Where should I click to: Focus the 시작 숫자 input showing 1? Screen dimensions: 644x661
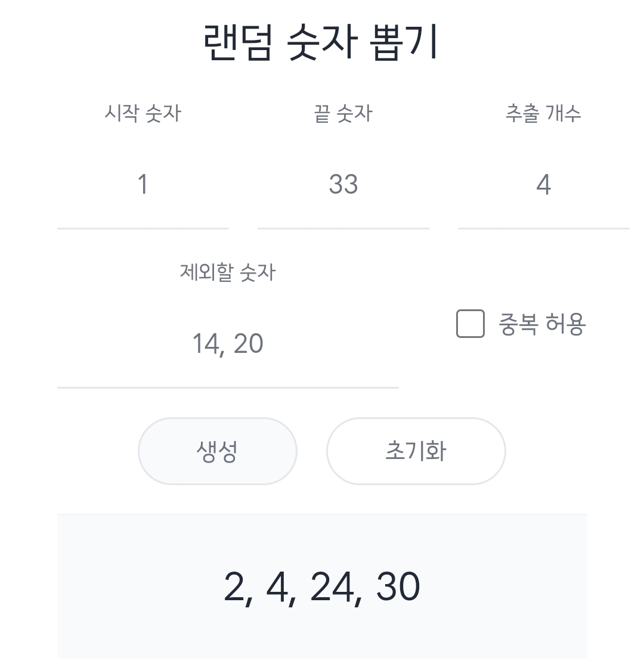tap(143, 185)
